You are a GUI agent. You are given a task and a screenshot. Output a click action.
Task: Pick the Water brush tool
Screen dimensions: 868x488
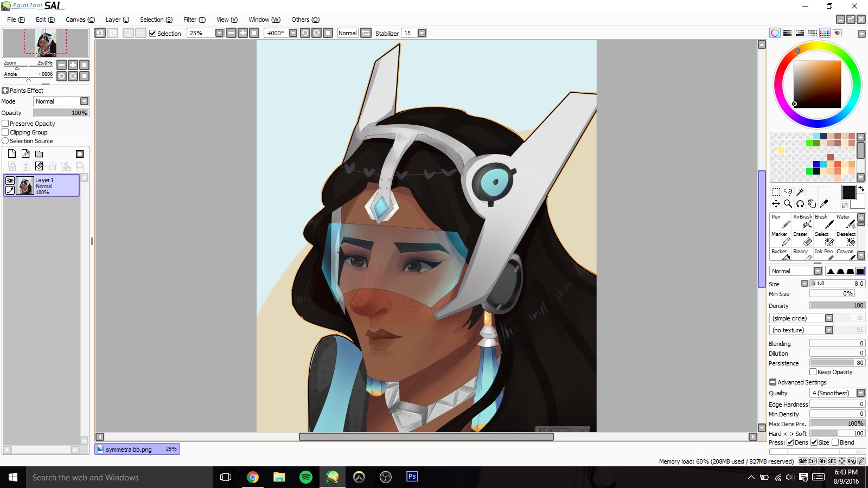point(845,221)
